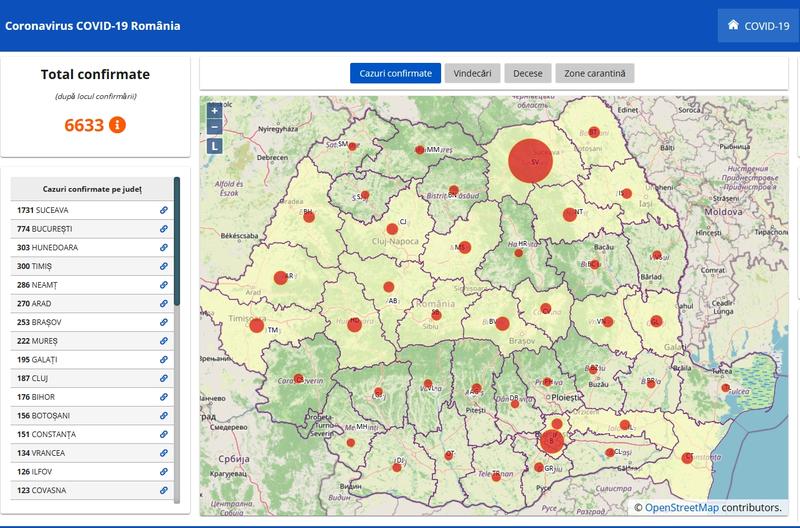Open the Zone carantină tab
Viewport: 800px width, 528px height.
point(595,73)
